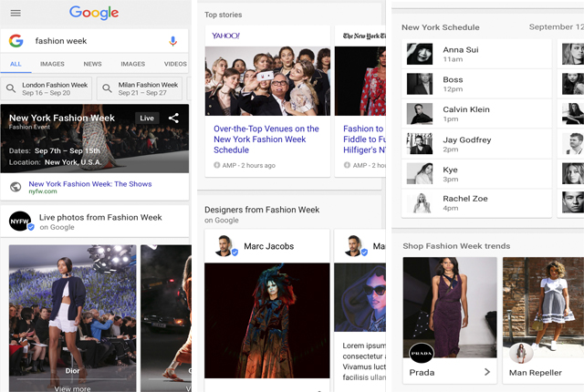Click magnifier icon on Milan Fashion Week chip
Image resolution: width=584 pixels, height=392 pixels.
(107, 88)
